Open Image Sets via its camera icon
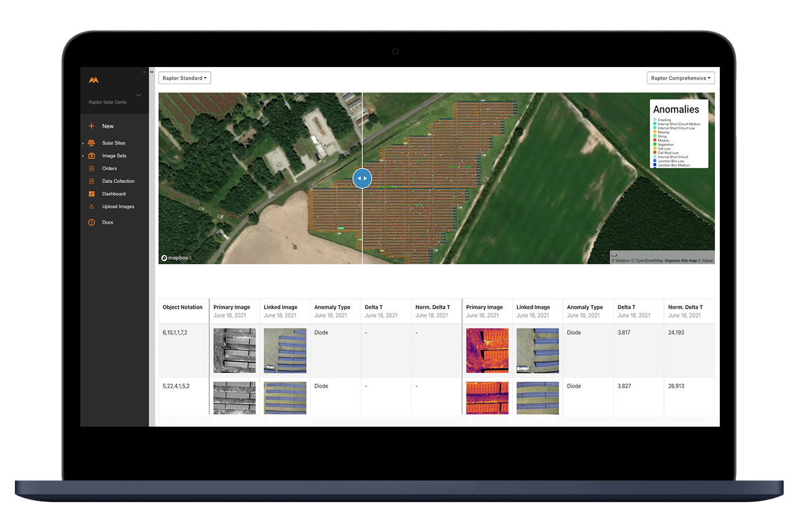The width and height of the screenshot is (798, 532). [x=93, y=155]
